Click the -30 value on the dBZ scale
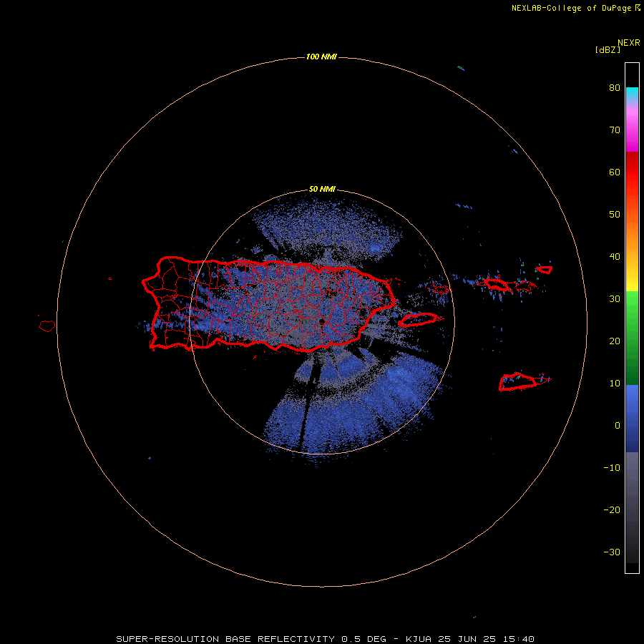This screenshot has width=644, height=644. (612, 552)
